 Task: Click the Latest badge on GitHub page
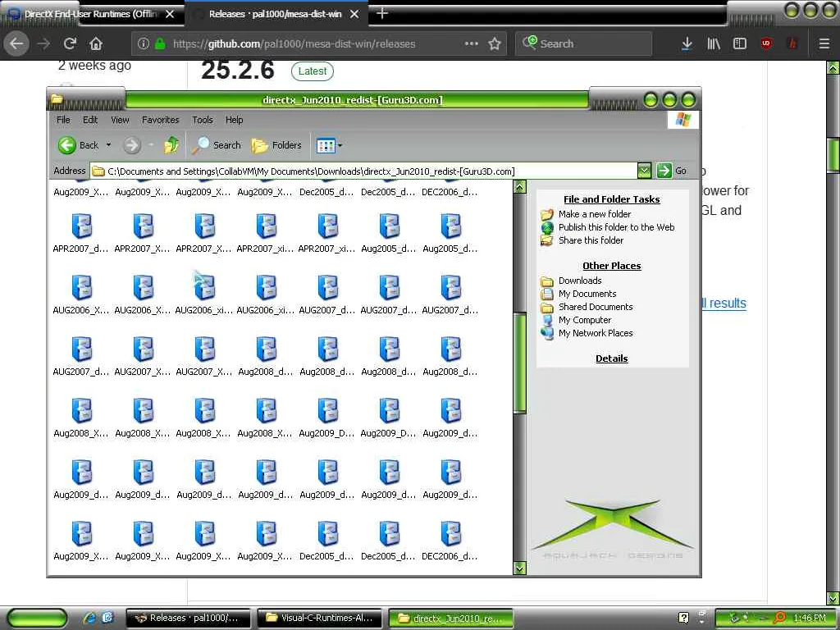coord(313,71)
